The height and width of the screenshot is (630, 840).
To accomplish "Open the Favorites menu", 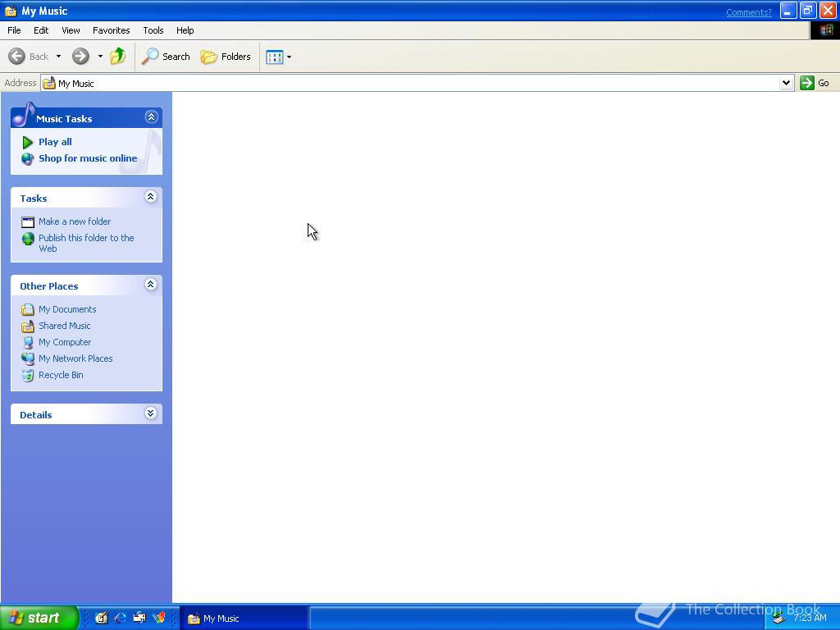I will (x=111, y=30).
